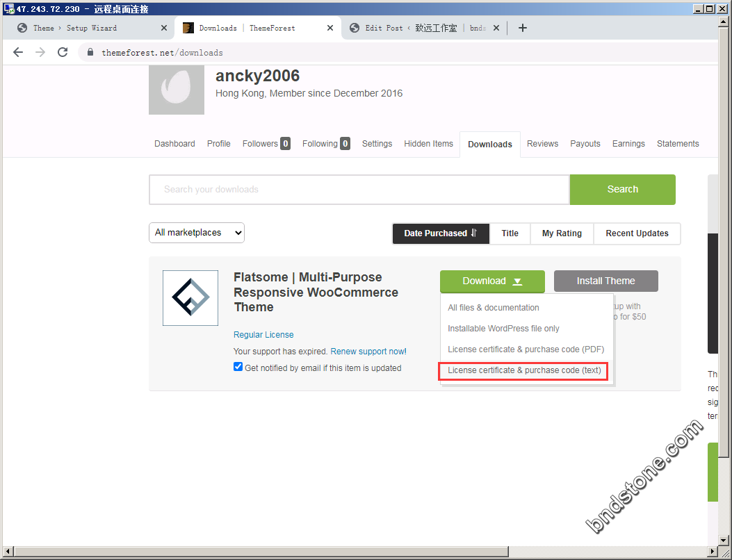This screenshot has height=560, width=732.
Task: Choose All files & documentation option
Action: [494, 308]
